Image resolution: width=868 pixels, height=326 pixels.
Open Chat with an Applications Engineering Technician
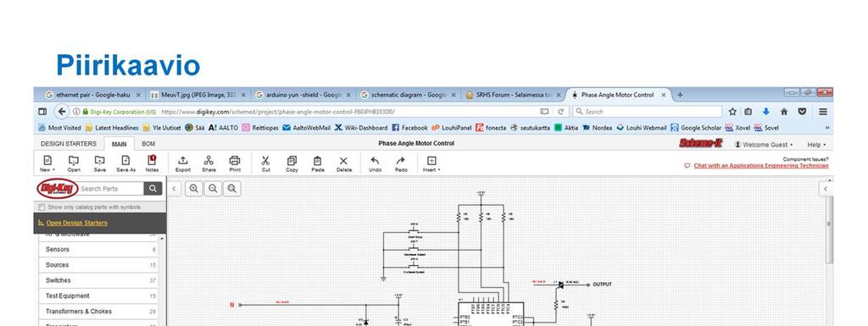click(x=760, y=166)
